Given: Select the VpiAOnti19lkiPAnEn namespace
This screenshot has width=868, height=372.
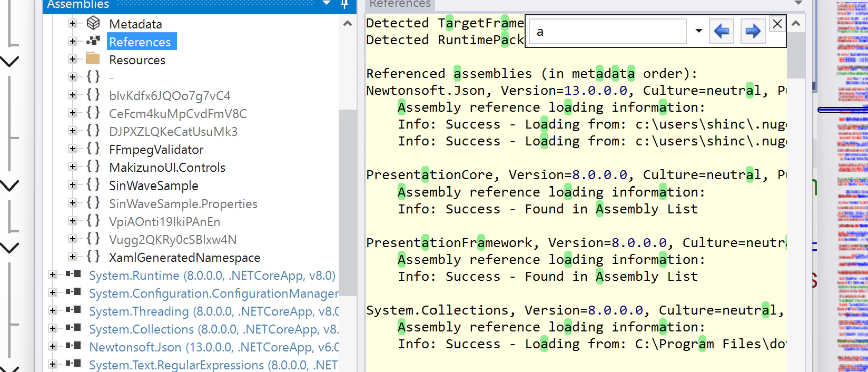Looking at the screenshot, I should pyautogui.click(x=164, y=222).
